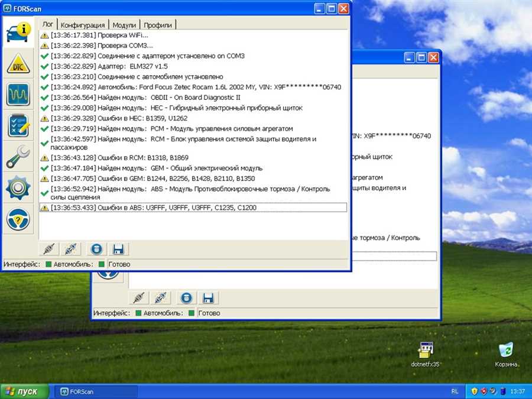This screenshot has height=399, width=532.
Task: Close the back FORScan window
Action: click(433, 57)
